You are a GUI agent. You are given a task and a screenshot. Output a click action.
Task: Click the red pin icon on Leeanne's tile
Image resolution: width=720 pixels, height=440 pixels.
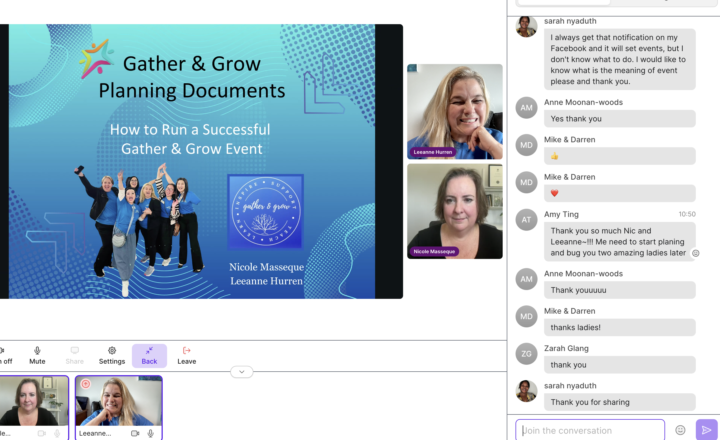coord(86,384)
